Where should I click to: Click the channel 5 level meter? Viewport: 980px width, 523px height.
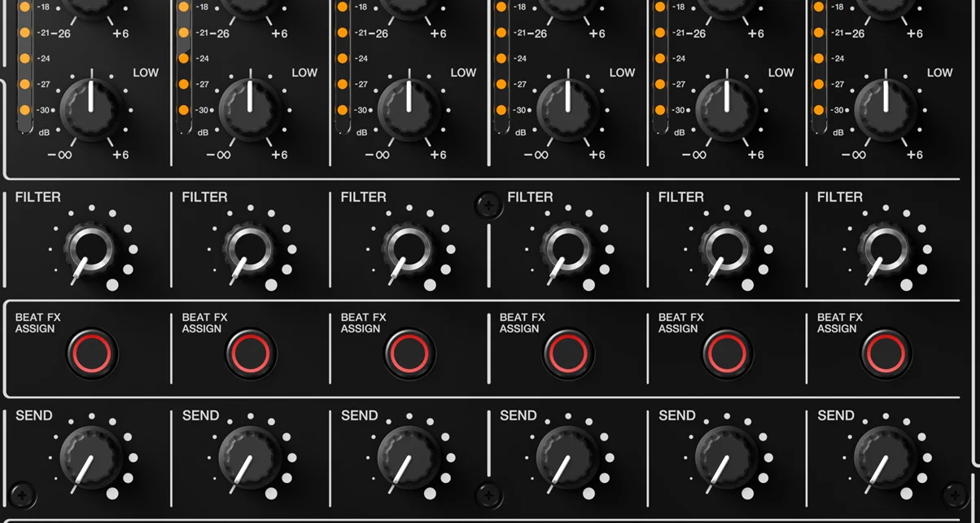(659, 65)
